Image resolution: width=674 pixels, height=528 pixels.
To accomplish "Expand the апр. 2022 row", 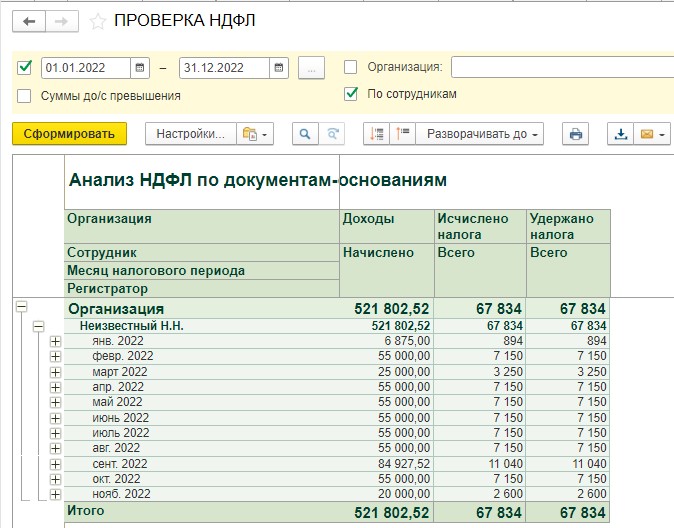I will (55, 387).
